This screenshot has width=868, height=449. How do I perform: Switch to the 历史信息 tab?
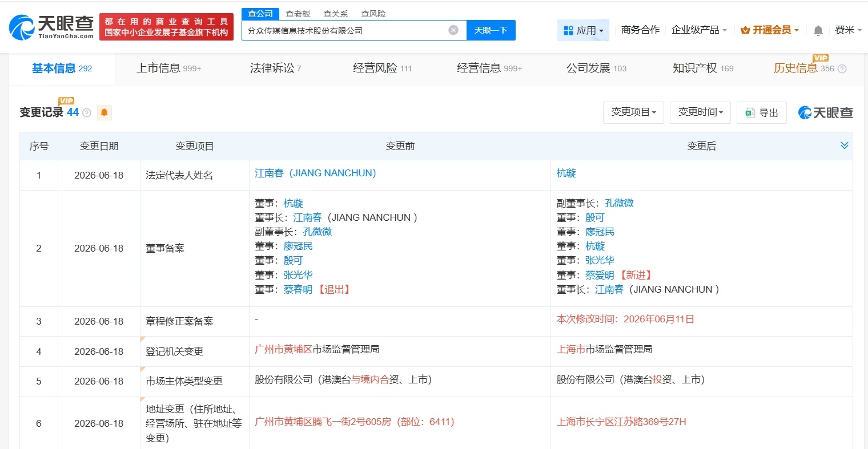[804, 68]
